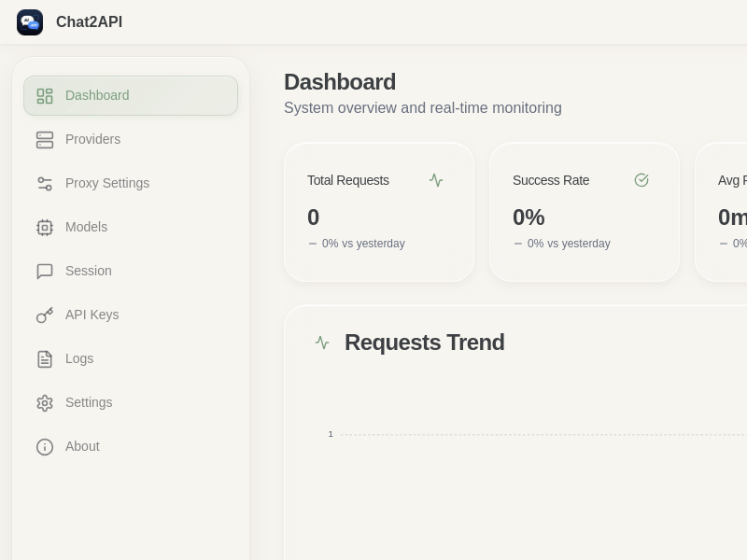Click the Providers server icon
This screenshot has height=560, width=747.
pyautogui.click(x=45, y=139)
